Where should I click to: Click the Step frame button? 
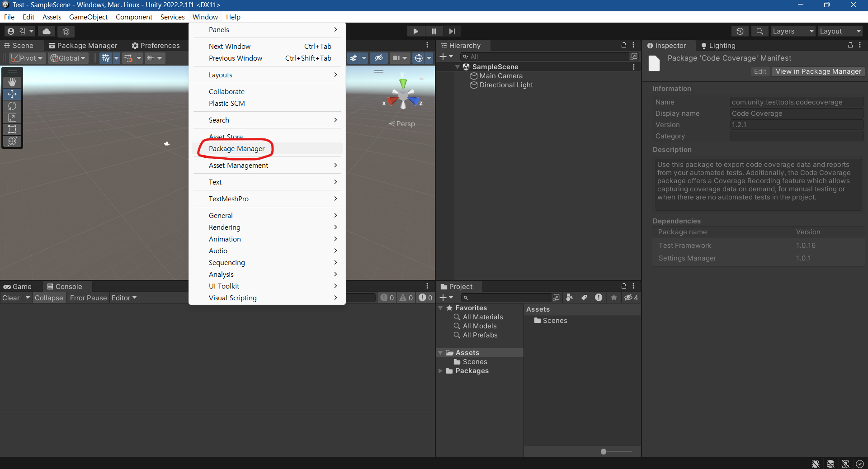coord(452,31)
